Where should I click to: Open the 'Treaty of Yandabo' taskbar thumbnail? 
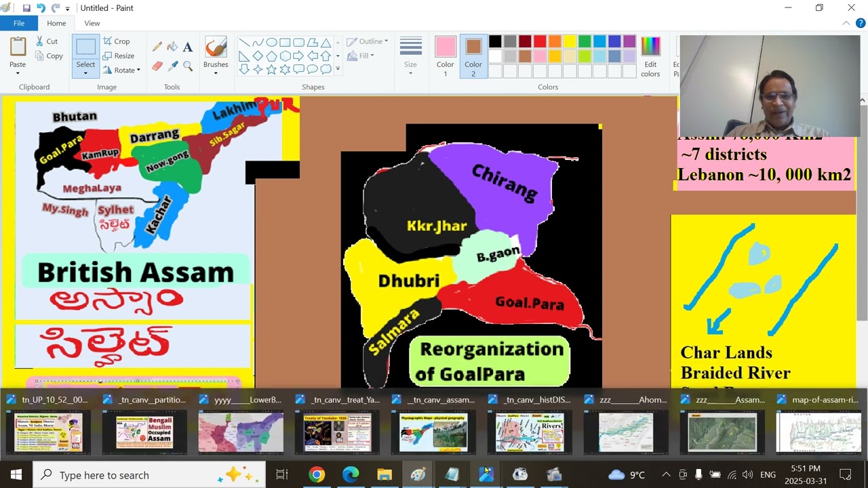(337, 432)
